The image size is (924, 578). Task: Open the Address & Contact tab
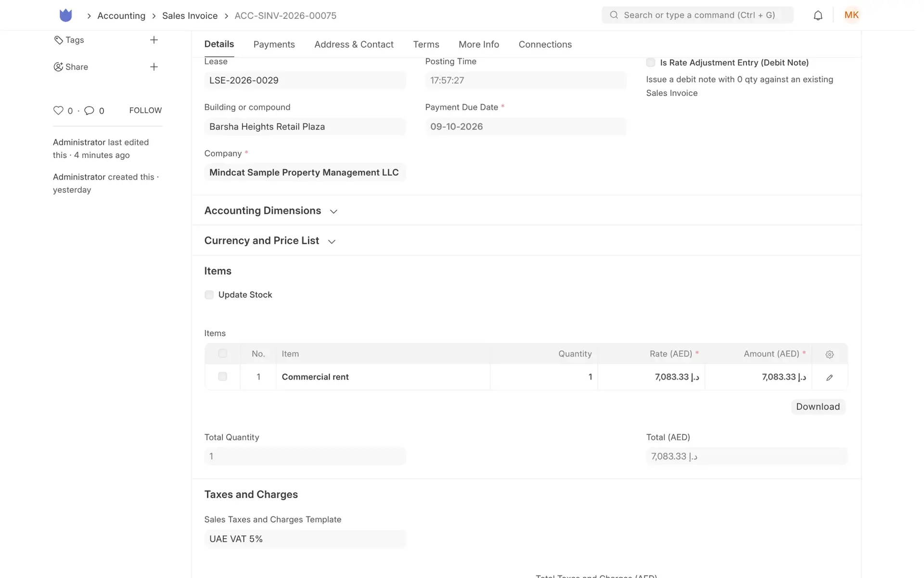point(354,44)
